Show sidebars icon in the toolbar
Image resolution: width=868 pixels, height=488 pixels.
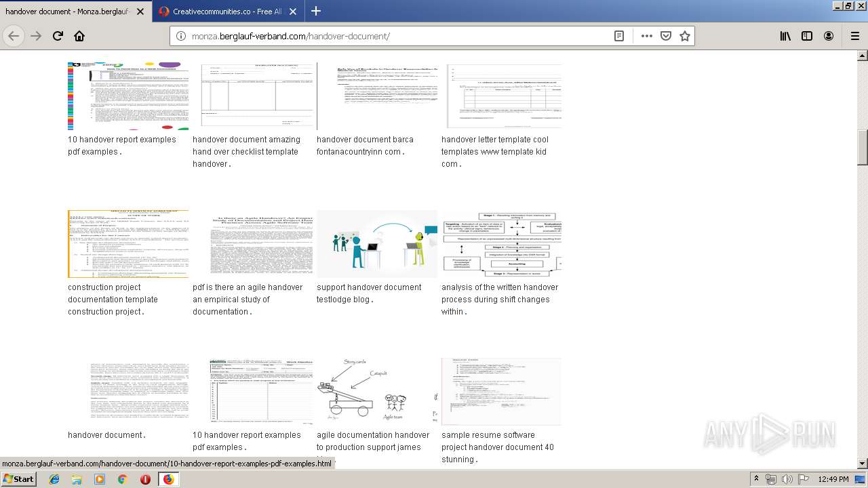[x=807, y=36]
